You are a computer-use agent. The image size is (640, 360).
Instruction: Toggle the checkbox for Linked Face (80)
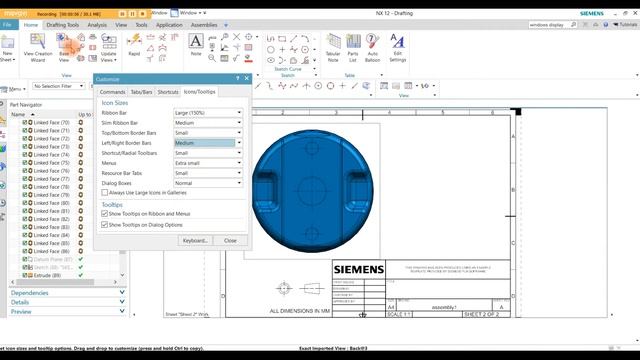coord(24,203)
